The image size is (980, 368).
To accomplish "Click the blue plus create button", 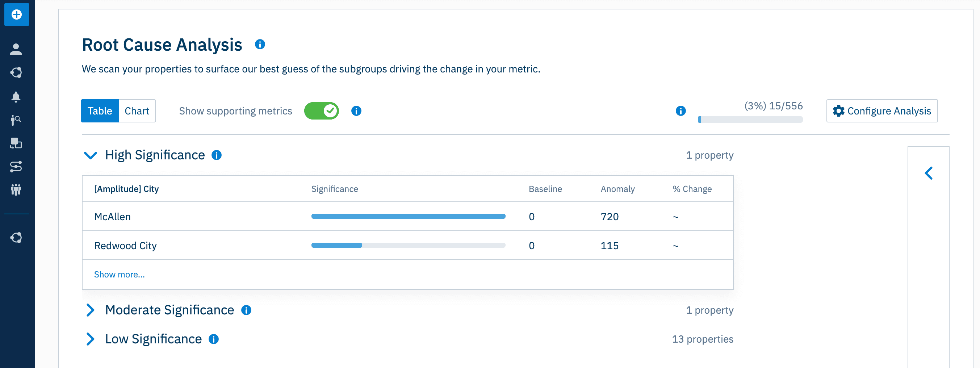I will [x=16, y=14].
